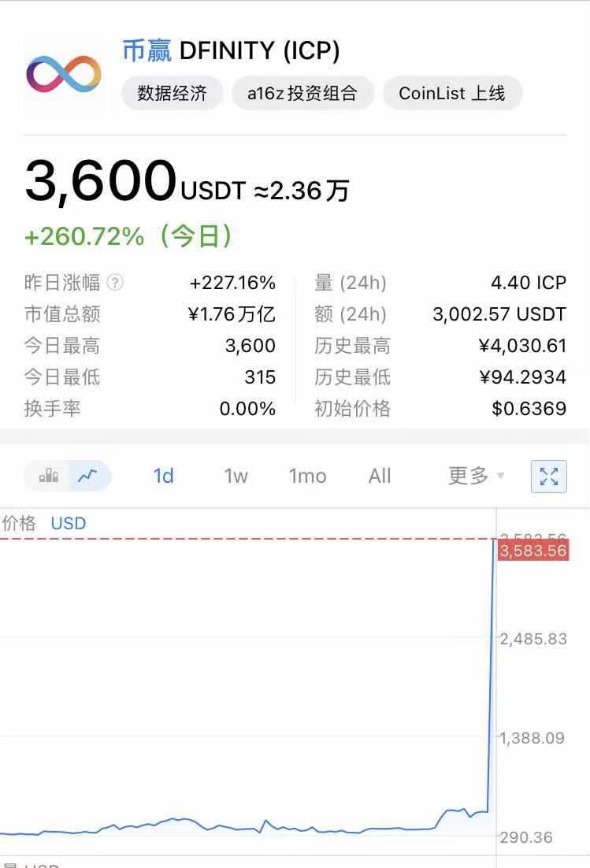This screenshot has width=590, height=868.
Task: Switch to candlestick chart view
Action: pyautogui.click(x=49, y=476)
